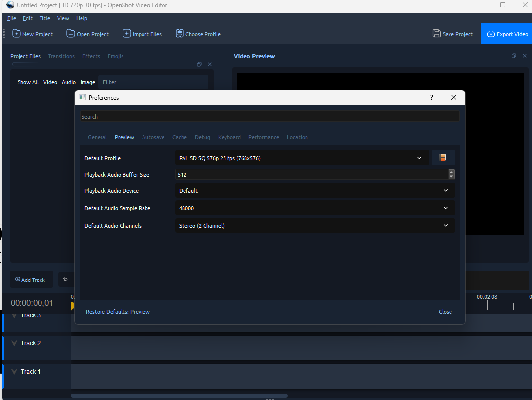Collapse Track 1 with its arrow
The image size is (532, 400).
tap(14, 372)
